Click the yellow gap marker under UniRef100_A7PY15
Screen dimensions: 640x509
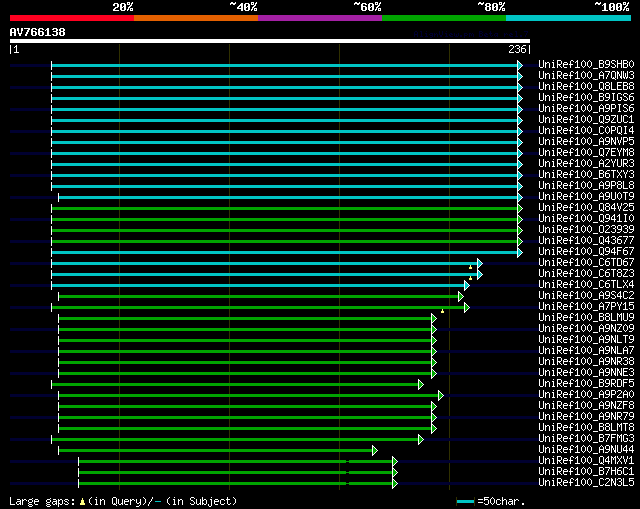pyautogui.click(x=442, y=311)
